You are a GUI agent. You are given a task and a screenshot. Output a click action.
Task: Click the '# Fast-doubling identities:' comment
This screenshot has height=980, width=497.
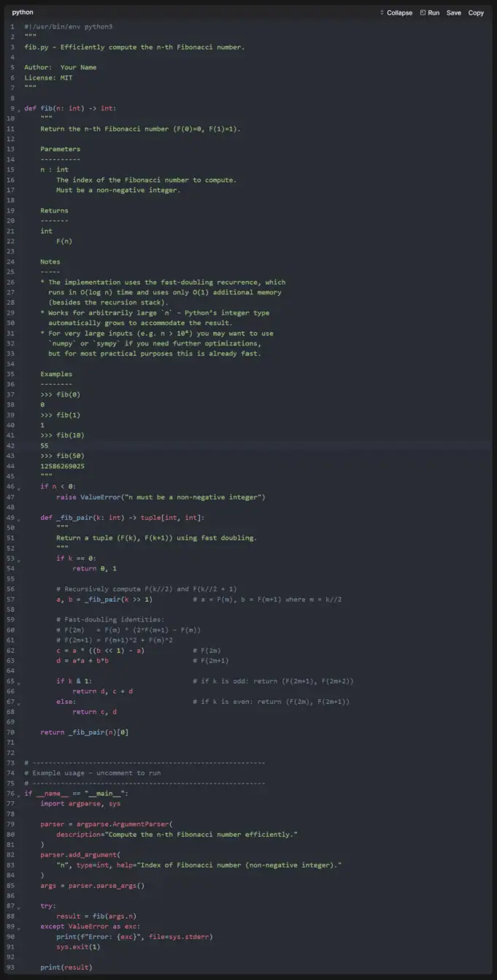(109, 620)
